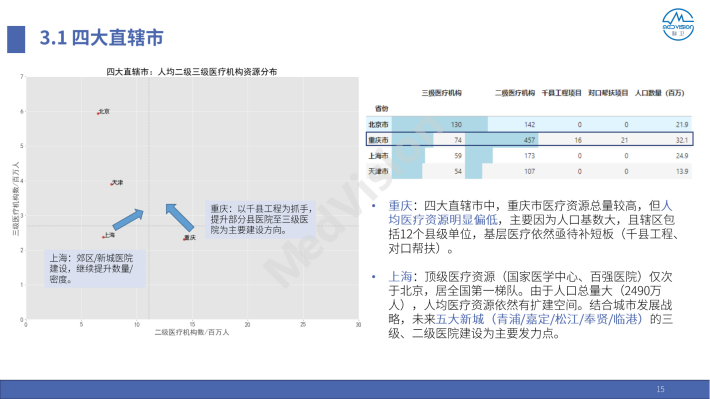The image size is (710, 399).
Task: Click the 三级医疗机构 column header
Action: click(441, 93)
